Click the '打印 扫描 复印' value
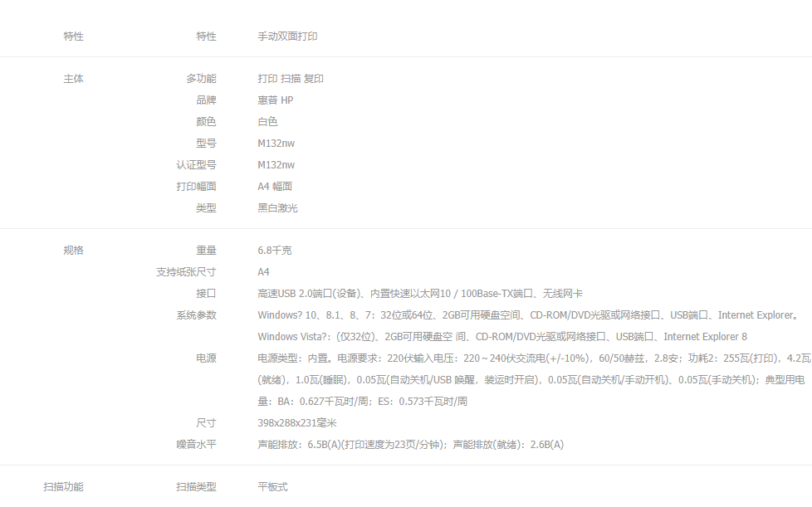Image resolution: width=812 pixels, height=507 pixels. [291, 79]
